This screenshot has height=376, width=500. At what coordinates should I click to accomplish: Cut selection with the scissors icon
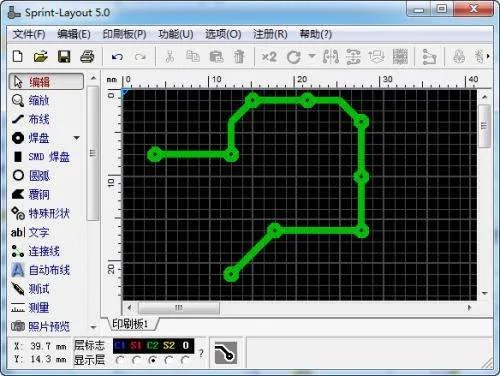(x=170, y=57)
